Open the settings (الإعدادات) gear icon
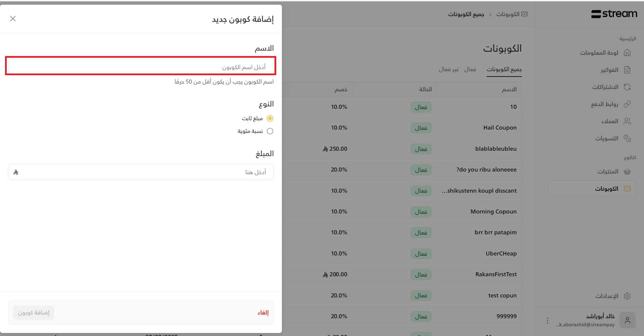Viewport: 644px width, 336px height. 627,296
